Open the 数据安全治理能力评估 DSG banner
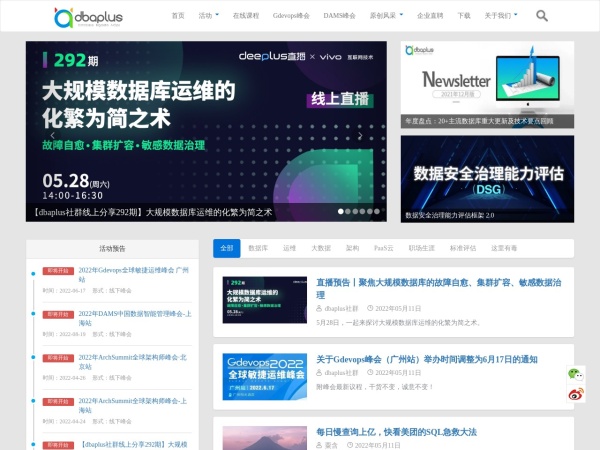The image size is (600, 450). coord(487,179)
